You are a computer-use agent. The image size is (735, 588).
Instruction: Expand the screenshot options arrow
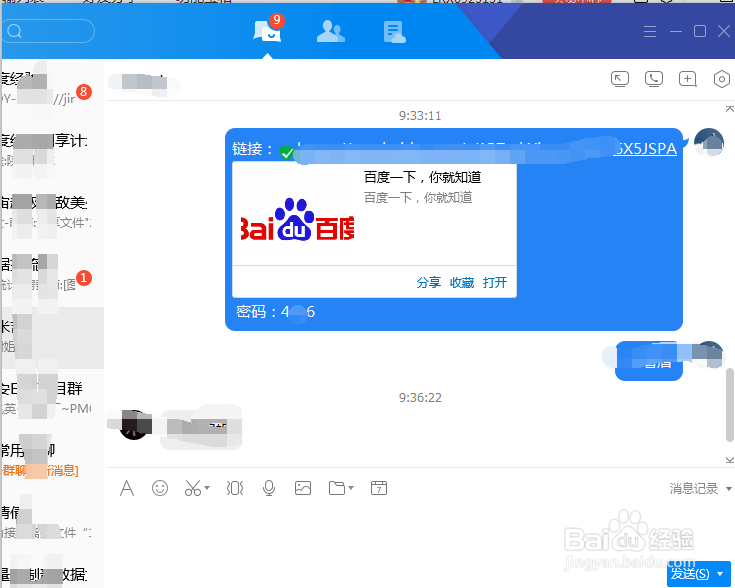(x=207, y=488)
